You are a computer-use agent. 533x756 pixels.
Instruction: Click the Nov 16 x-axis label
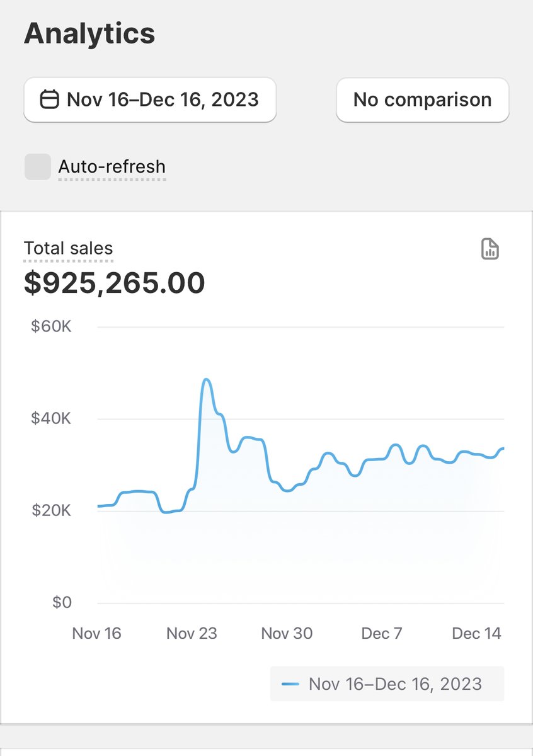coord(96,633)
